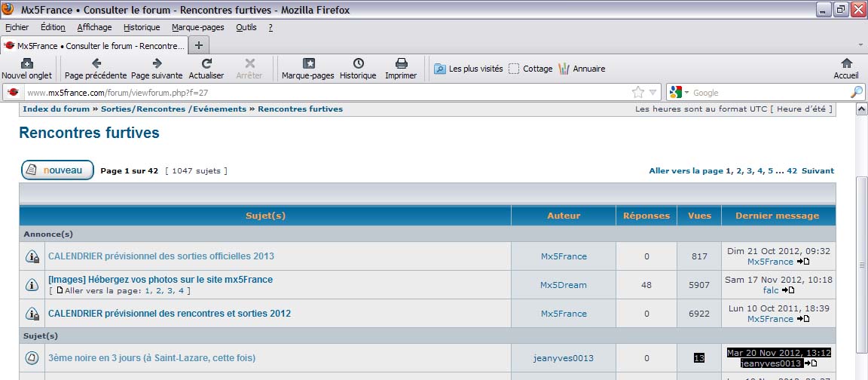Open Les plus visités bookmark
The height and width of the screenshot is (380, 868).
pyautogui.click(x=469, y=69)
